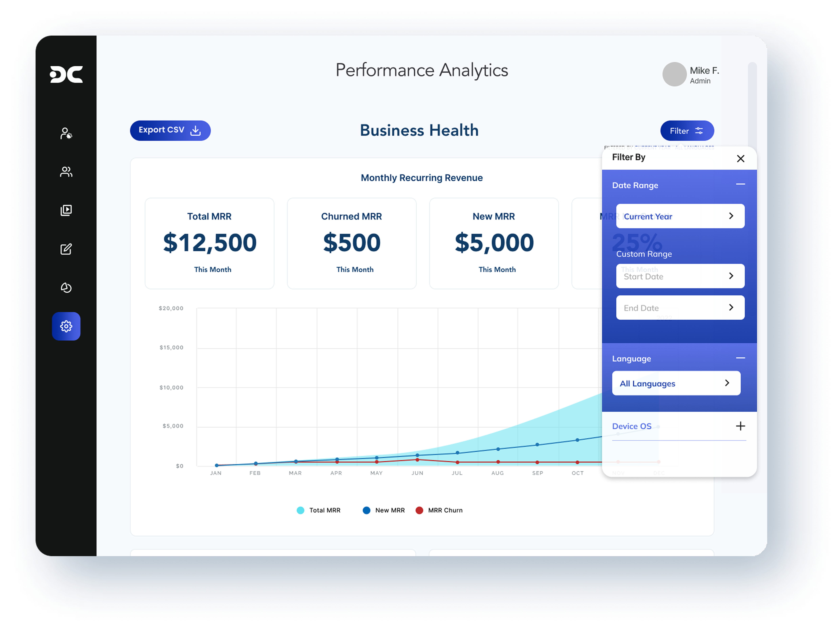Open the users group sidebar icon

pos(66,172)
